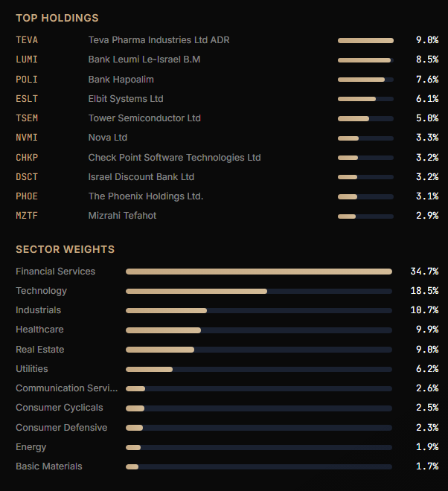Select the TEVA ticker symbol
Image resolution: width=448 pixels, height=491 pixels.
click(27, 40)
